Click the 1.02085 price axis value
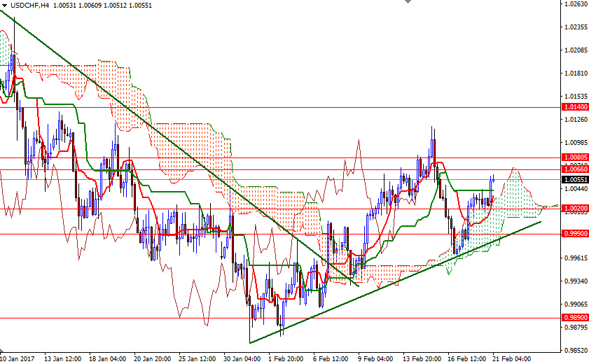The width and height of the screenshot is (589, 364). coord(576,50)
